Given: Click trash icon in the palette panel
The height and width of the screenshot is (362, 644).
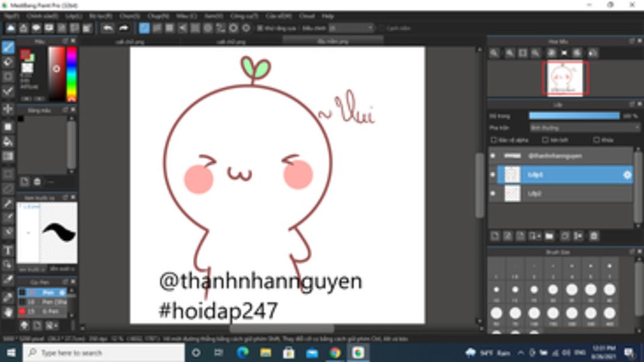Looking at the screenshot, I should [37, 182].
